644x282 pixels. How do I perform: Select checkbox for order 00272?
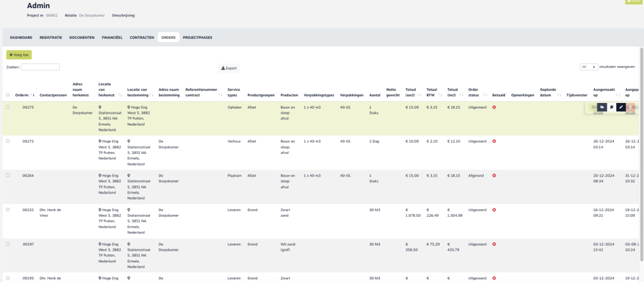pyautogui.click(x=8, y=141)
